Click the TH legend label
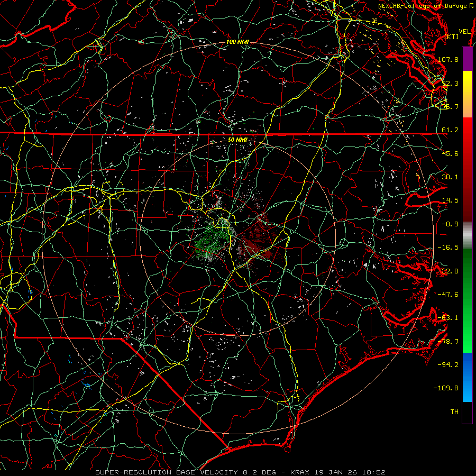Image resolution: width=476 pixels, height=476 pixels. point(454,412)
